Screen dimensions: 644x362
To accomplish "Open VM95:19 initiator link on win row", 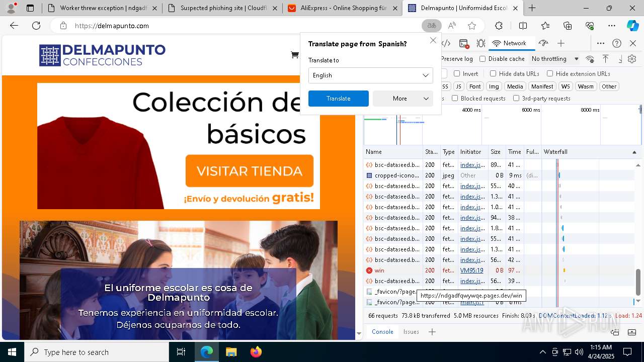I will coord(471,270).
